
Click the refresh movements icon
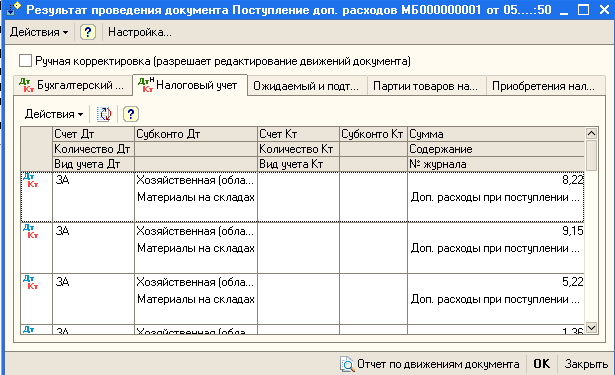[104, 114]
